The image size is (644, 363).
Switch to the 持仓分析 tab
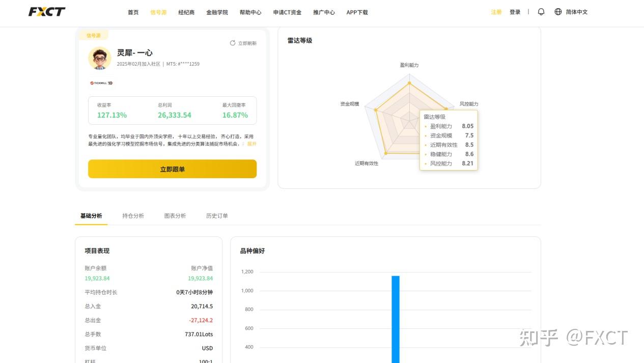(133, 216)
